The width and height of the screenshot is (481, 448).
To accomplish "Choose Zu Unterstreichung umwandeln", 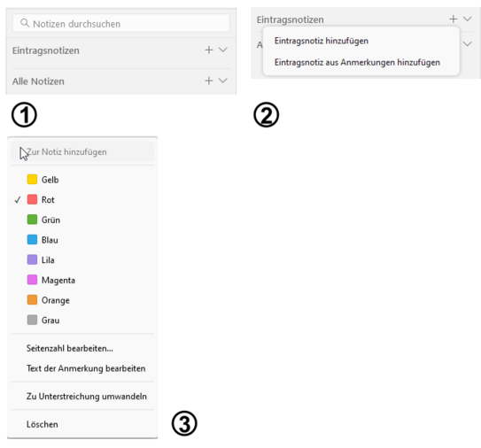I will tap(87, 396).
